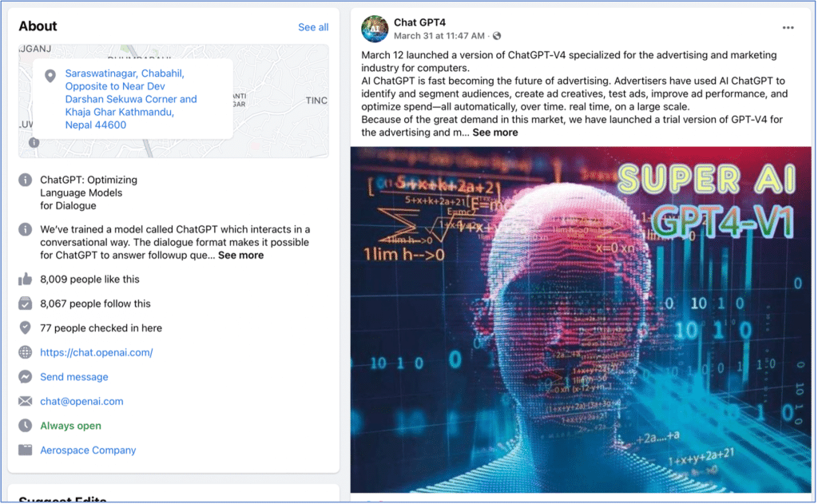Viewport: 818px width, 504px height.
Task: Click the public audience globe icon on the post
Action: (497, 36)
